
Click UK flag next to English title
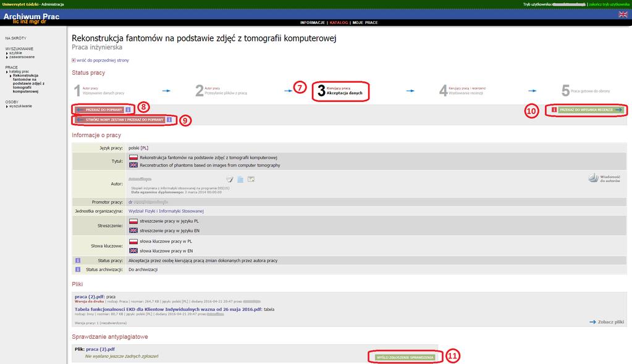click(133, 165)
